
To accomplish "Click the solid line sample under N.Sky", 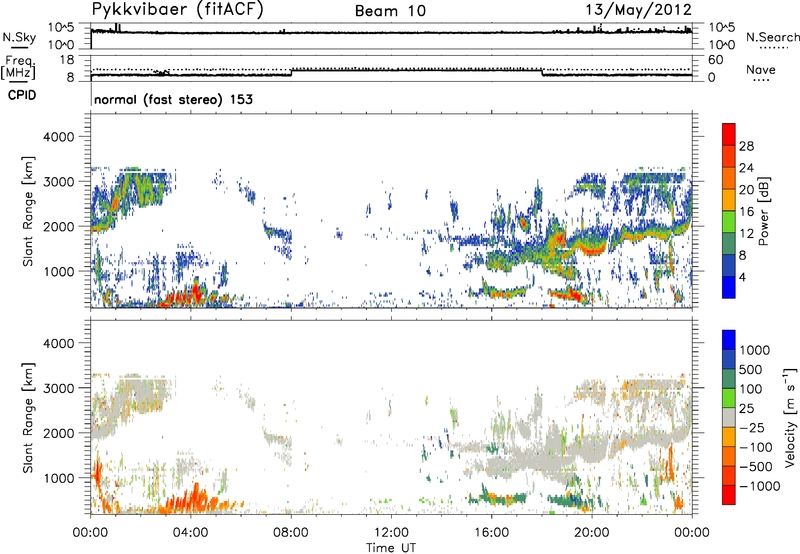I will click(19, 48).
